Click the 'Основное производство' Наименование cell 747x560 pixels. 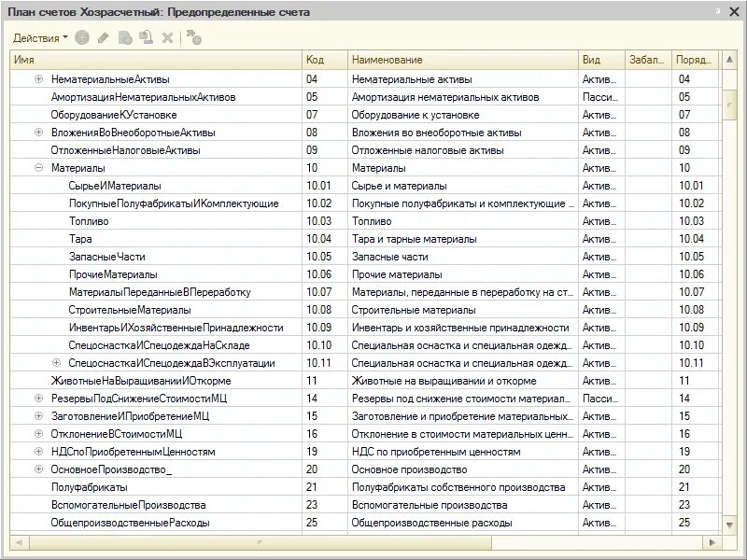[463, 469]
